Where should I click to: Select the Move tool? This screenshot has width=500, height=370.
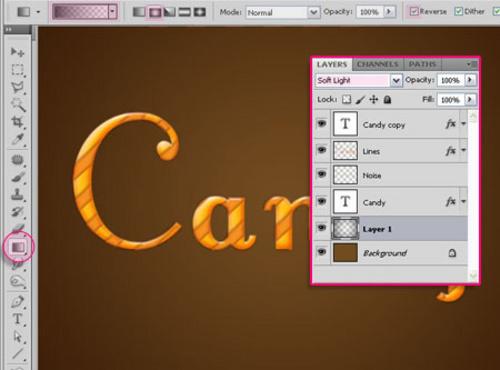[17, 52]
